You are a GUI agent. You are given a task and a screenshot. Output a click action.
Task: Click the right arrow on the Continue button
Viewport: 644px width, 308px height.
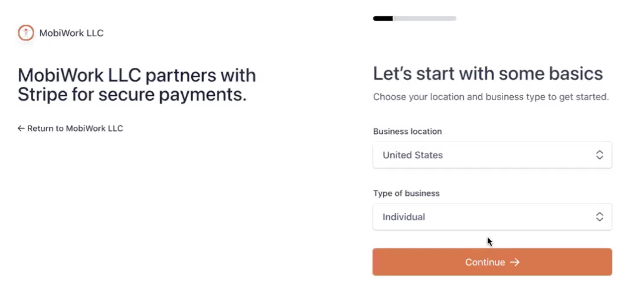coord(515,262)
